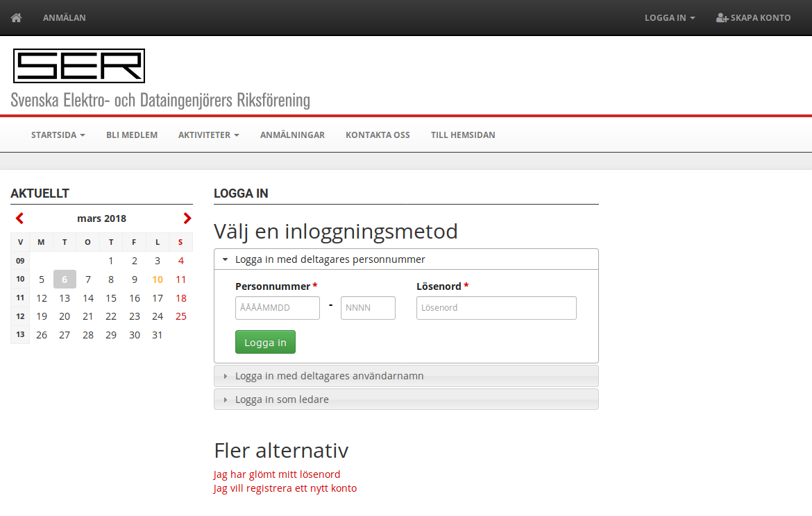
Task: Open Bli medlem page
Action: click(x=132, y=135)
